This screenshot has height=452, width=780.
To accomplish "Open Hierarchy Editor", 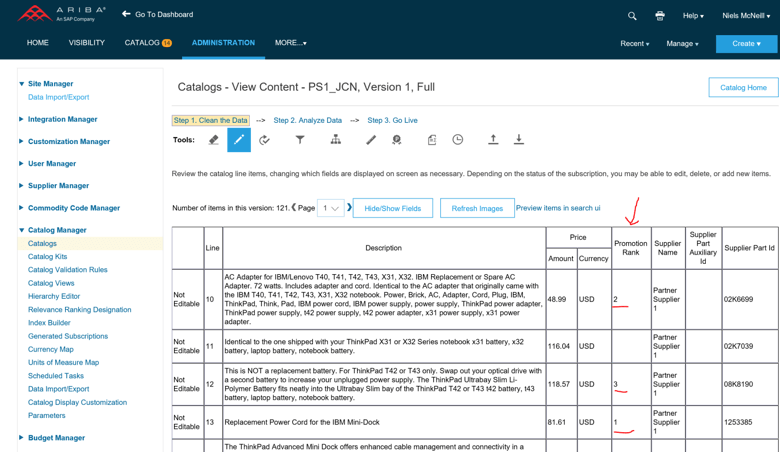I will pyautogui.click(x=54, y=296).
